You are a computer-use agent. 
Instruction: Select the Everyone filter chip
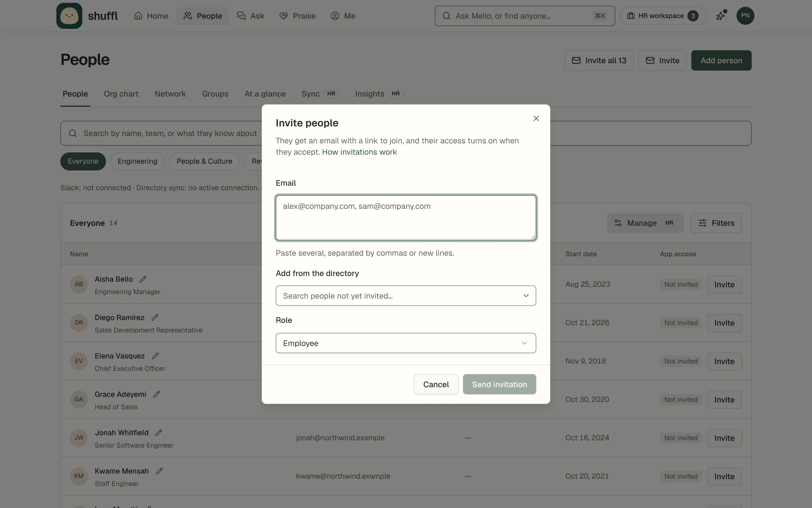[83, 161]
